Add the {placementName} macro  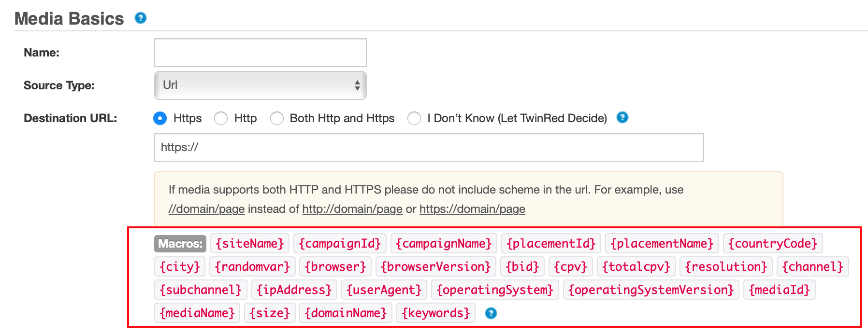pos(662,243)
